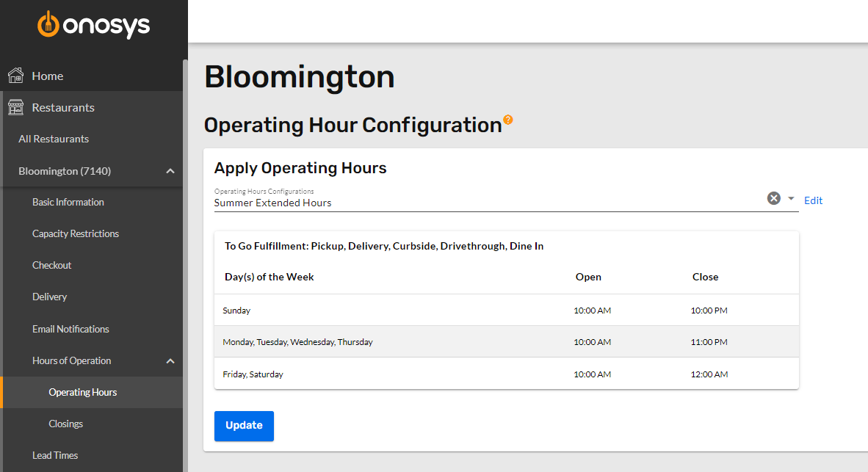
Task: Go to Delivery settings
Action: click(x=48, y=297)
